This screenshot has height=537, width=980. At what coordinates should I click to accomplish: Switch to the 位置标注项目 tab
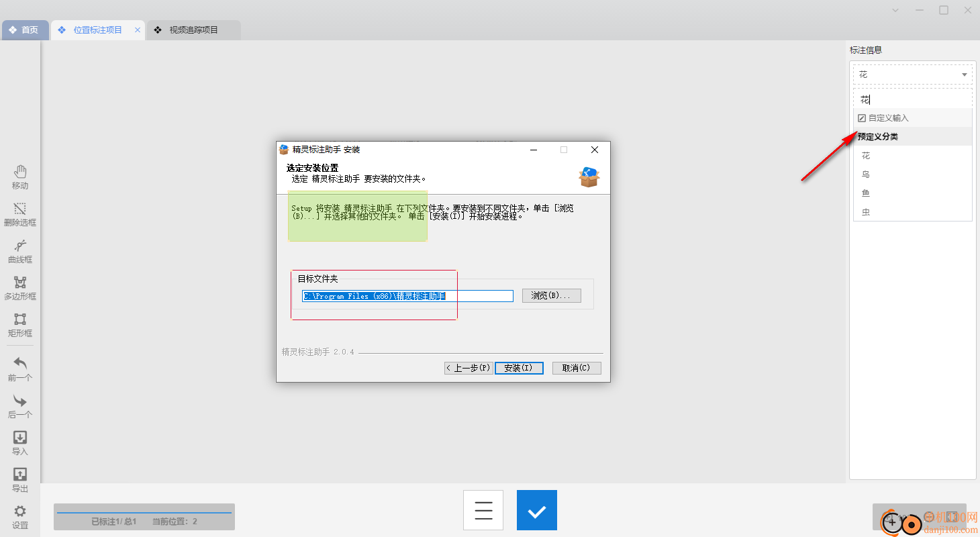(98, 30)
